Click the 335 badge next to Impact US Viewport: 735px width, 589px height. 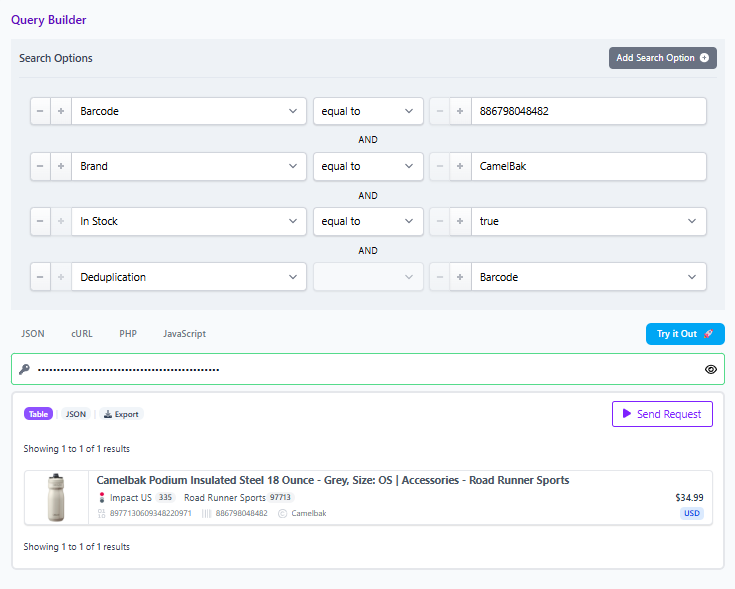click(165, 497)
